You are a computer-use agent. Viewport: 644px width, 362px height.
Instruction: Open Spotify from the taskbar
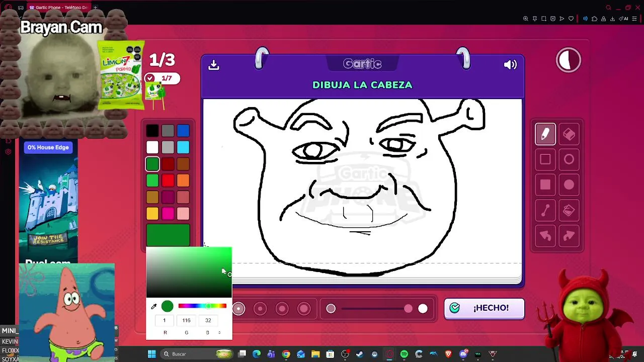pos(404,354)
